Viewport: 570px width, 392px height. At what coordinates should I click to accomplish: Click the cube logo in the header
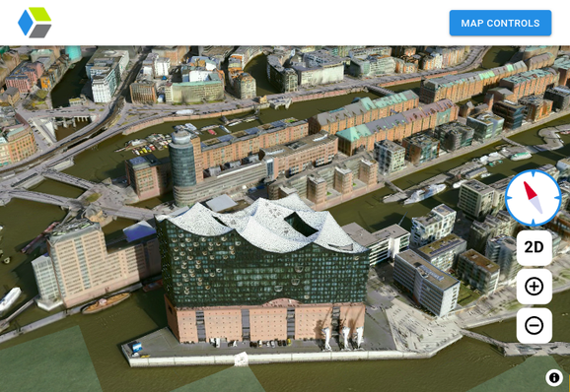[x=35, y=23]
